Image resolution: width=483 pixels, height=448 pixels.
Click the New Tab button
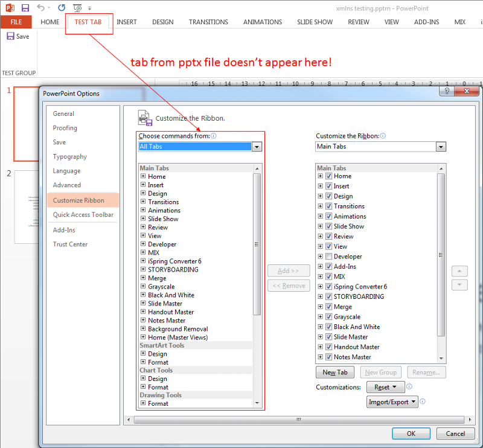point(334,372)
